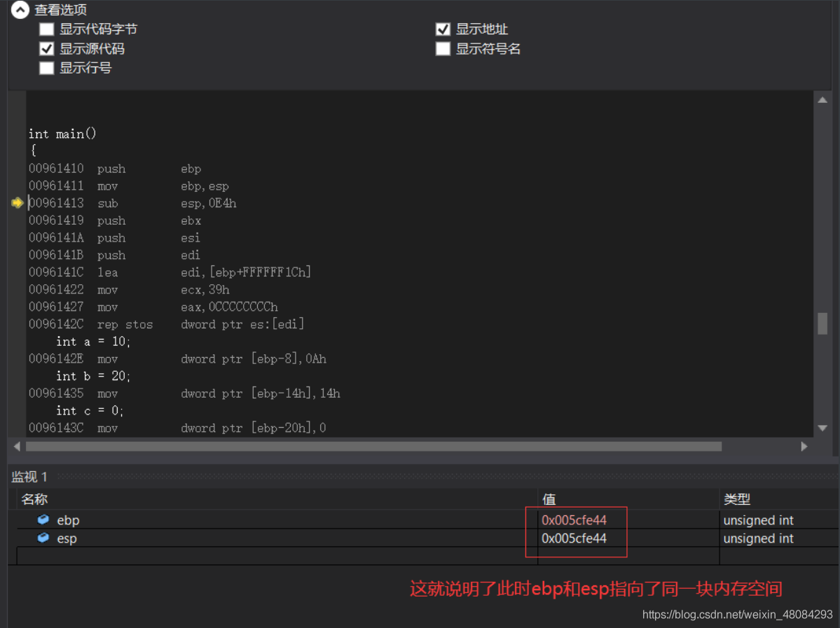Viewport: 840px width, 628px height.
Task: Click the 名称 column header
Action: [x=34, y=499]
